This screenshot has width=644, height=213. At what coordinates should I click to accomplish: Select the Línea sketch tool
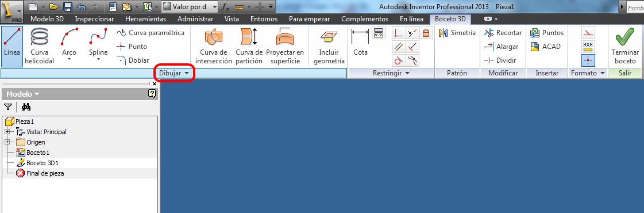[x=12, y=46]
